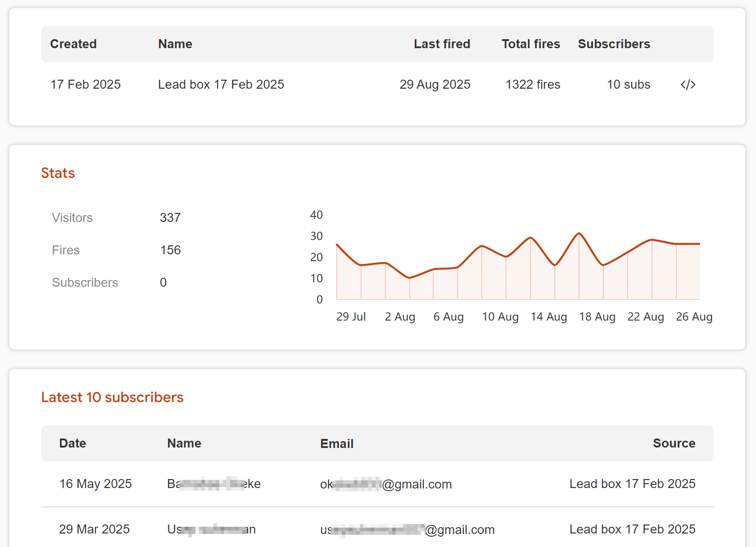Click the Email column header
Image resolution: width=756 pixels, height=547 pixels.
(336, 443)
